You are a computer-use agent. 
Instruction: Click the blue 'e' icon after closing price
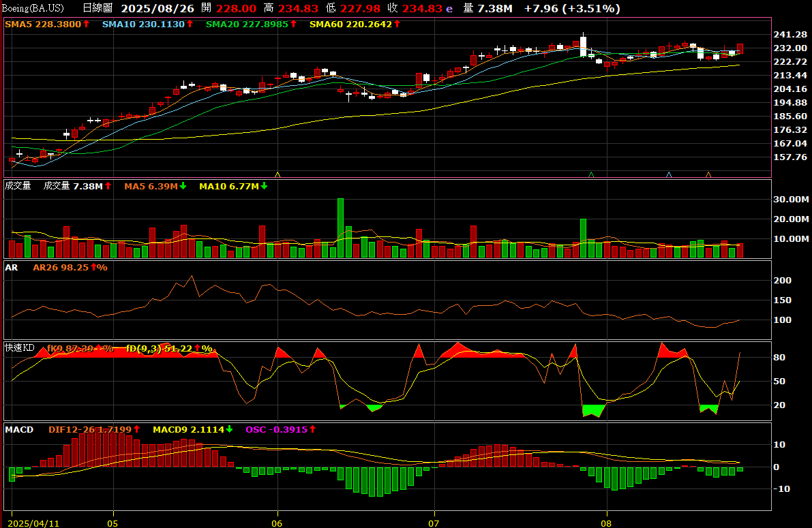(x=448, y=8)
